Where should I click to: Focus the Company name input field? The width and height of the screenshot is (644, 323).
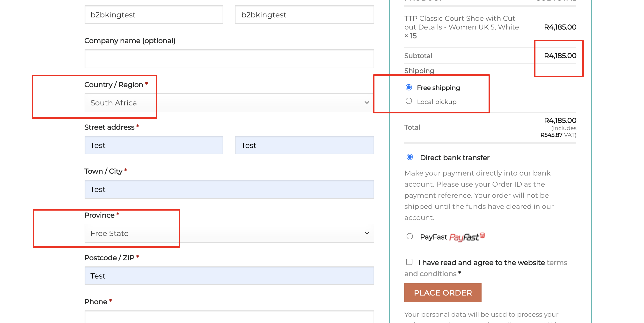pyautogui.click(x=229, y=59)
